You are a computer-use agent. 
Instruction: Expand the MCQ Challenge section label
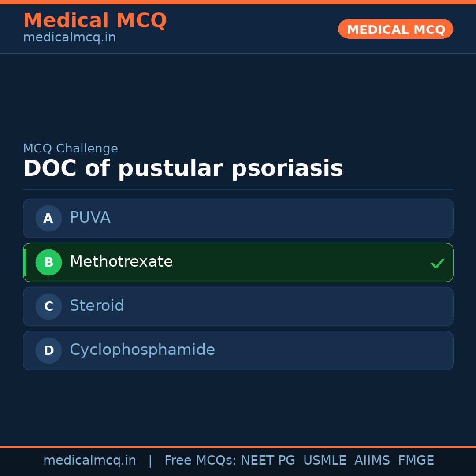click(71, 149)
